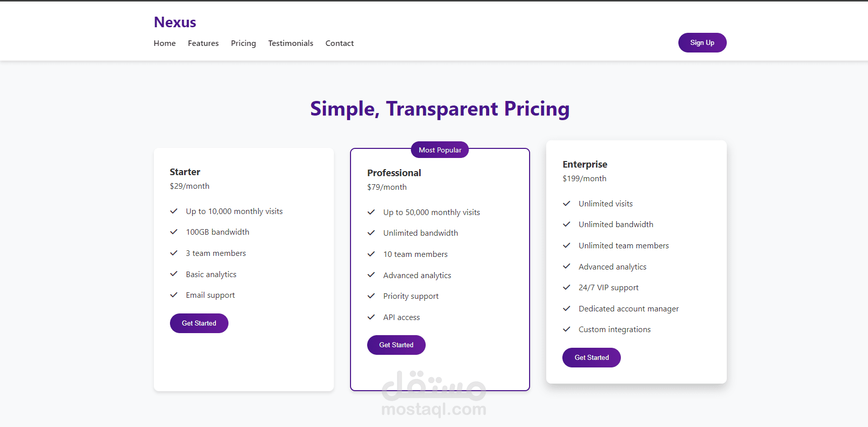This screenshot has width=868, height=427.
Task: Click checkmark icon beside "24/7 VIP support"
Action: pyautogui.click(x=567, y=287)
